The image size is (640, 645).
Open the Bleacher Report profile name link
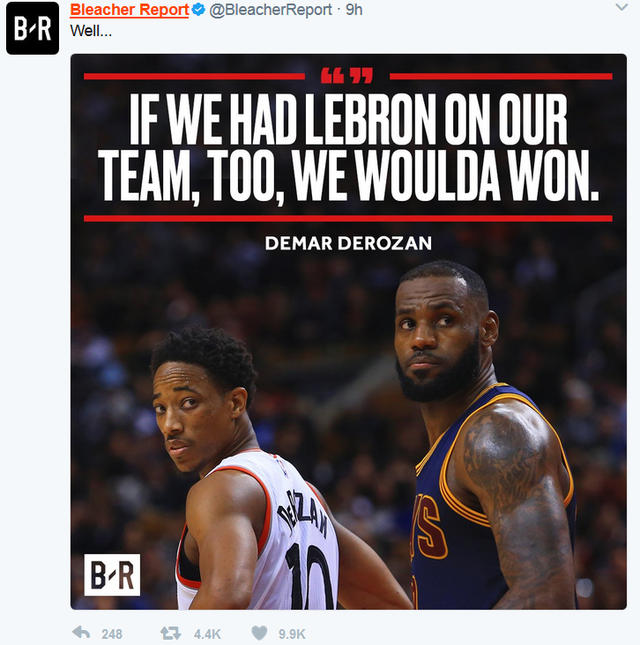tap(129, 10)
